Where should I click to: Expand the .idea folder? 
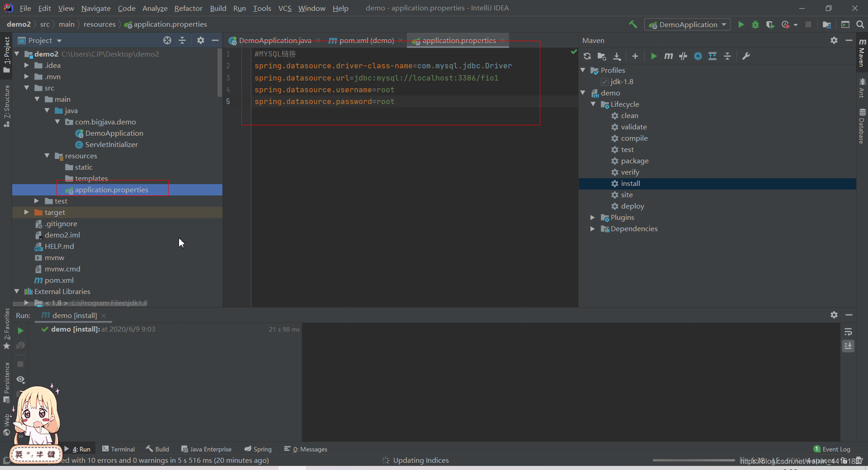[x=27, y=65]
